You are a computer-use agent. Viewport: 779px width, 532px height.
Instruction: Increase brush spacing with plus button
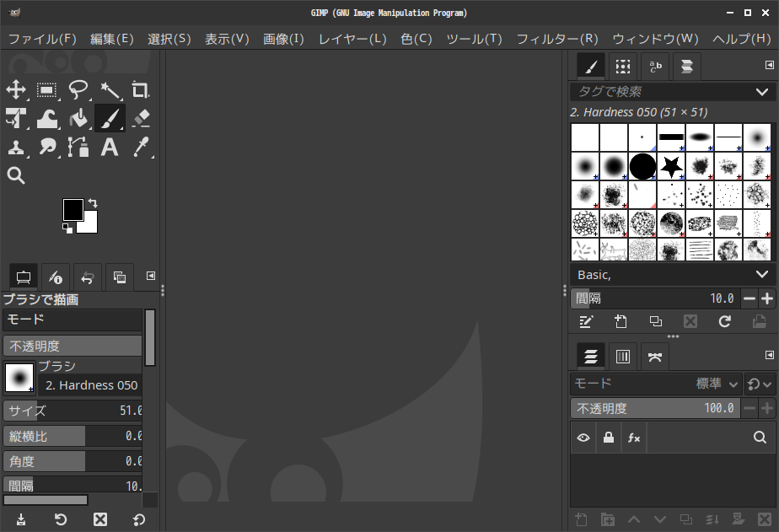tap(767, 298)
